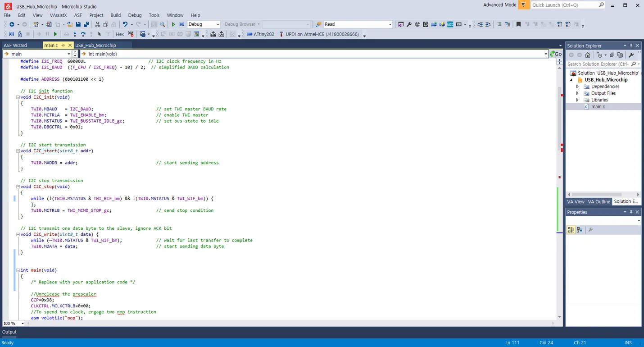Click the Copy icon in toolbar
The image size is (644, 347).
(105, 24)
